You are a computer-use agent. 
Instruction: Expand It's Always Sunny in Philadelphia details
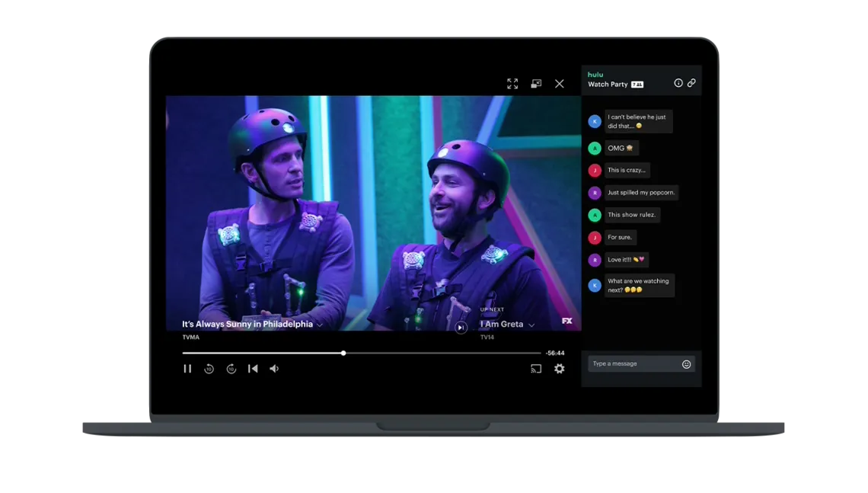[x=320, y=325]
